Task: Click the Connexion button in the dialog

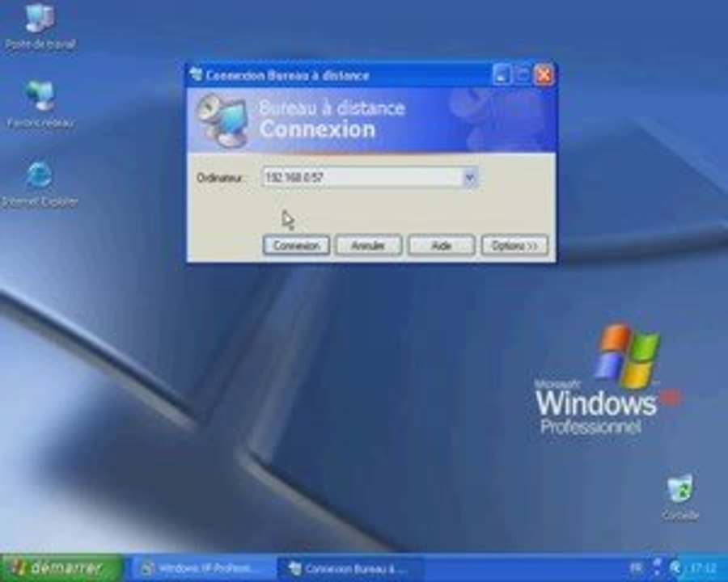Action: 296,246
